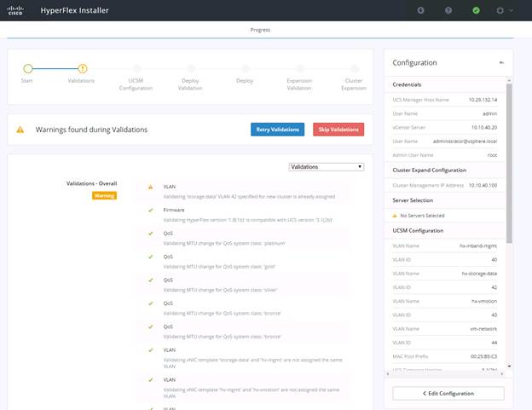Click the Credentials section header
532x410 pixels.
click(x=407, y=84)
